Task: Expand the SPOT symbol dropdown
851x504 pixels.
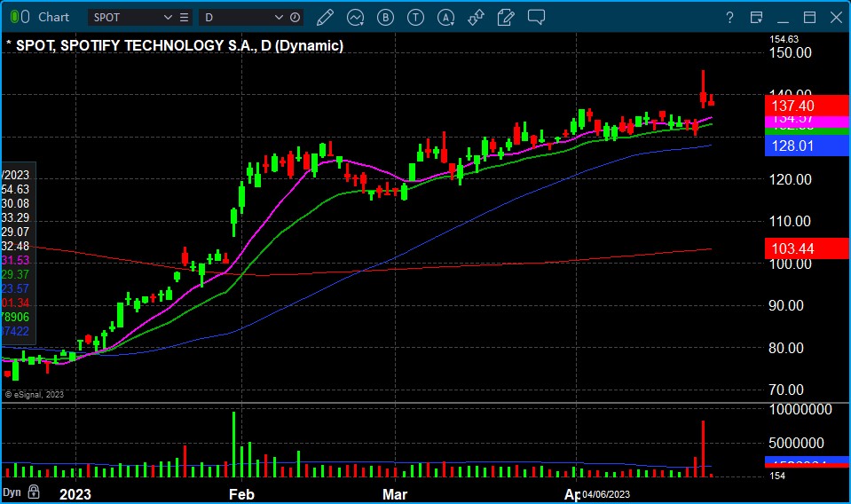Action: tap(168, 18)
